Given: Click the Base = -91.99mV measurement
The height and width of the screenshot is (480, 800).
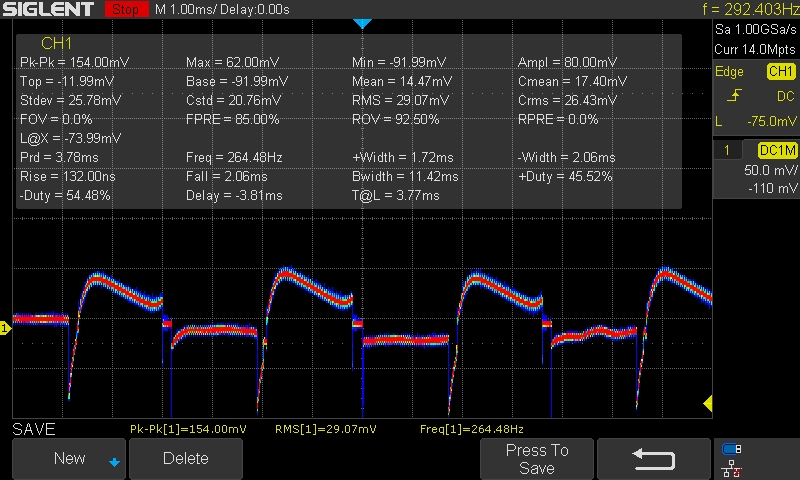Looking at the screenshot, I should (237, 81).
